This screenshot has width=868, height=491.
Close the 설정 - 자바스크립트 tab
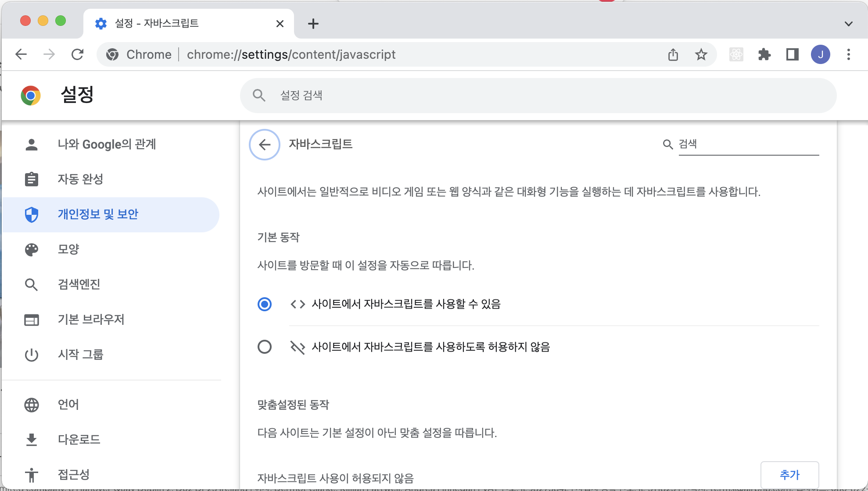(280, 24)
